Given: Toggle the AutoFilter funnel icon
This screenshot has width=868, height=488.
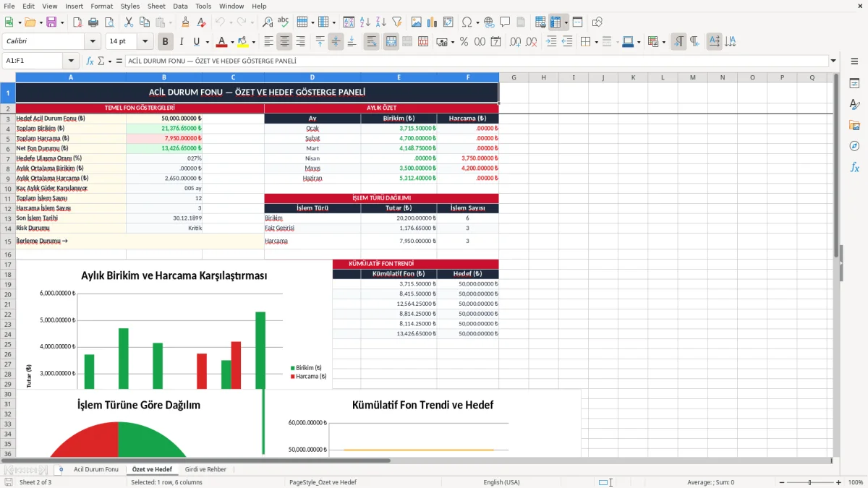Looking at the screenshot, I should click(x=396, y=22).
